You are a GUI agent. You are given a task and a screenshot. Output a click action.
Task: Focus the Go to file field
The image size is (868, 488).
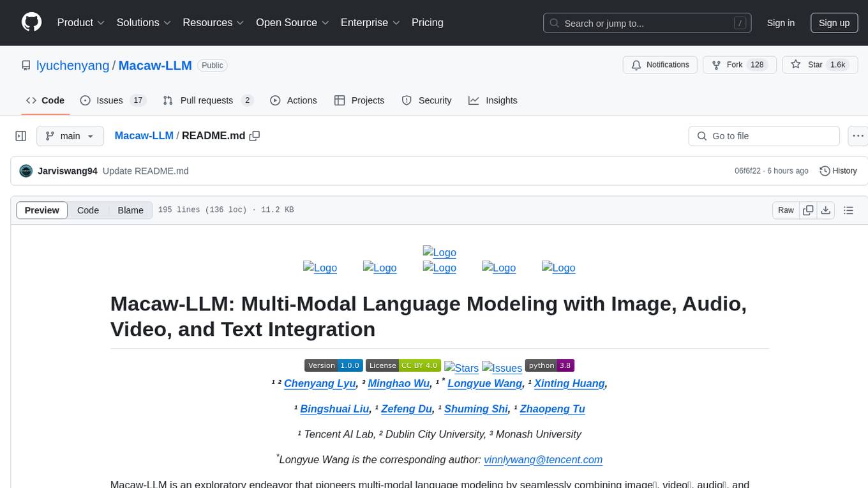tap(764, 136)
